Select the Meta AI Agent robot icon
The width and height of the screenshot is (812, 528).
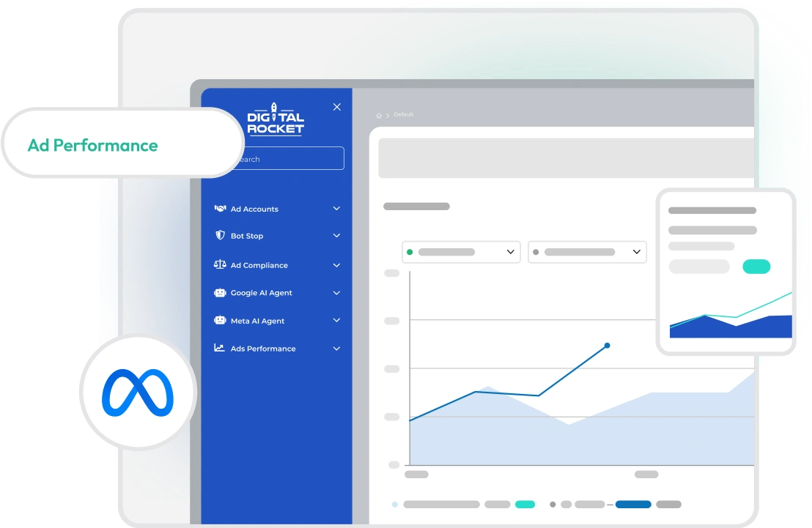220,320
